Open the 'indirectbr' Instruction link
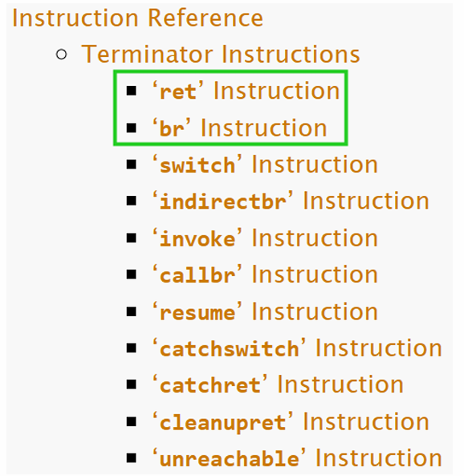The width and height of the screenshot is (464, 476). [291, 201]
